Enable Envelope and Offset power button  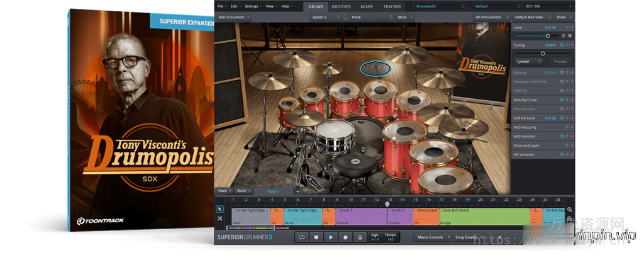click(x=562, y=81)
